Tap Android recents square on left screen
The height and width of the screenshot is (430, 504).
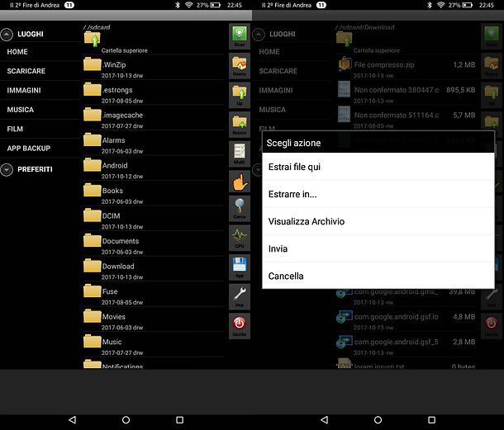pyautogui.click(x=179, y=420)
